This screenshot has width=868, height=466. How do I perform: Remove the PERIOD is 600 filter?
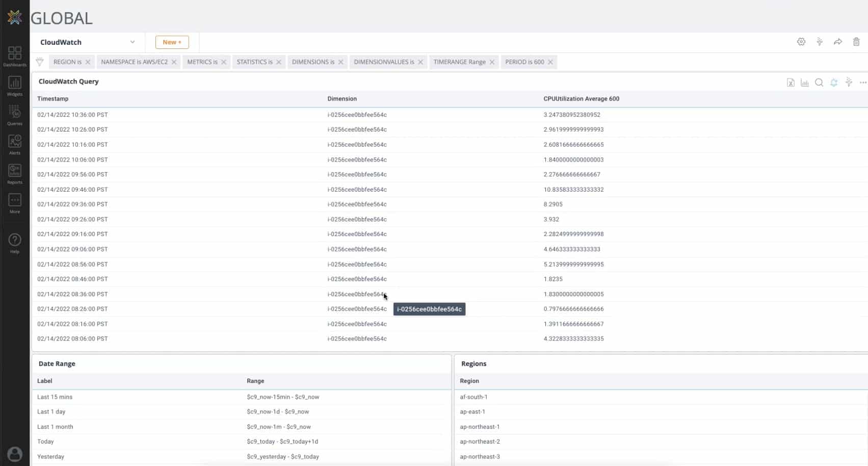click(x=550, y=62)
